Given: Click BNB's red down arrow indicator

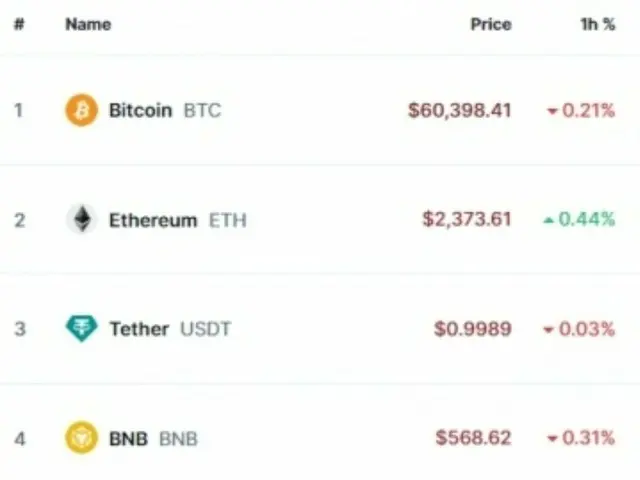Looking at the screenshot, I should tap(552, 439).
